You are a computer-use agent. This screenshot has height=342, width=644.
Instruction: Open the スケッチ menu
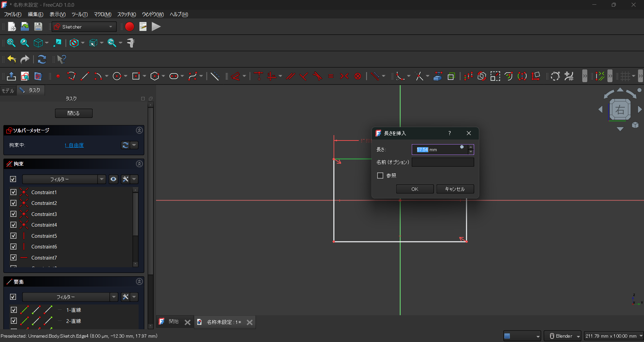127,14
